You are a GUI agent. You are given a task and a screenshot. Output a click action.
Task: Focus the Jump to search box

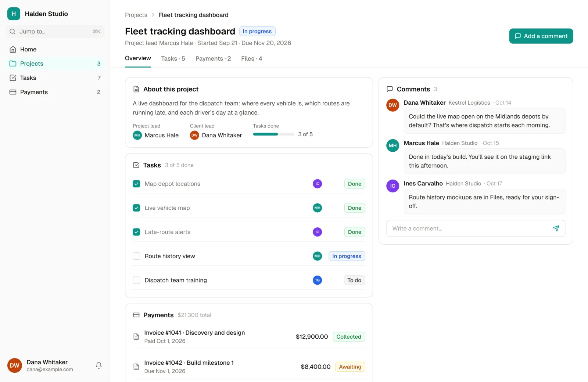coord(55,32)
